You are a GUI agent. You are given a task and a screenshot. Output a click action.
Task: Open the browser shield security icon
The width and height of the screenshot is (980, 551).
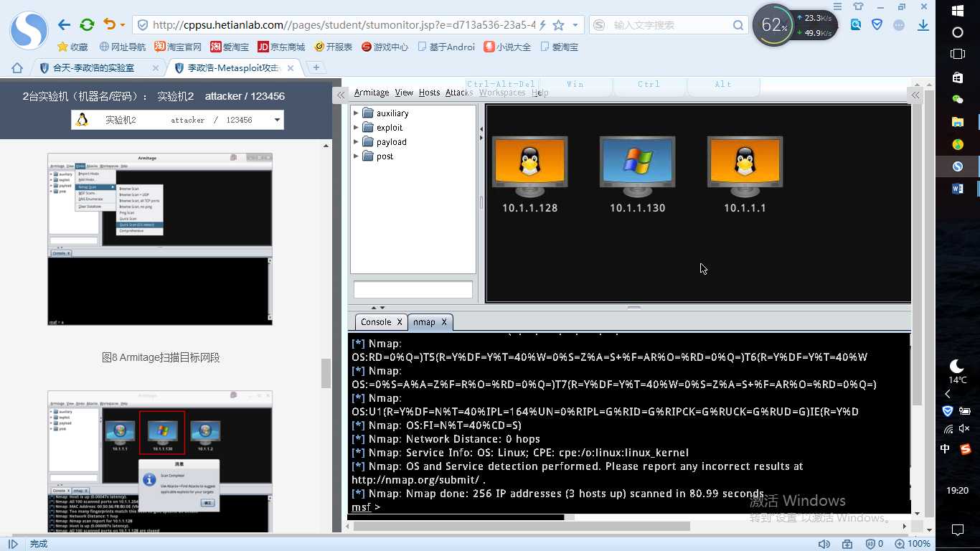877,25
